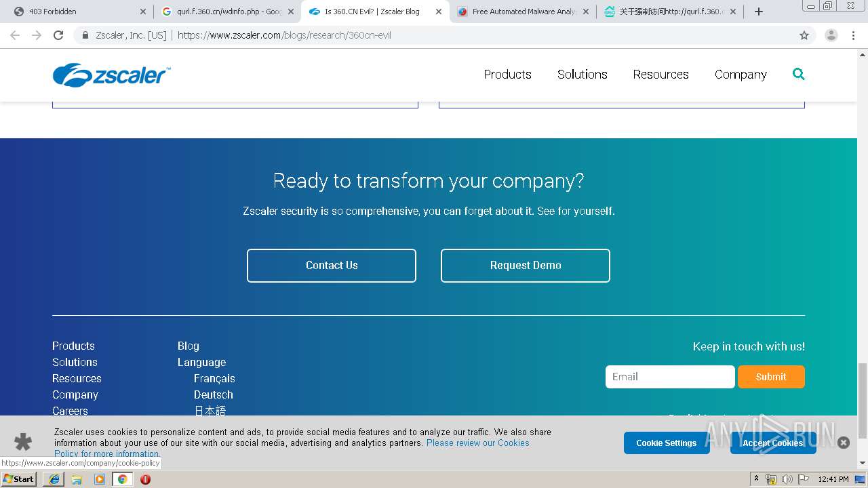868x488 pixels.
Task: Launch Internet Explorer from taskbar
Action: point(54,479)
